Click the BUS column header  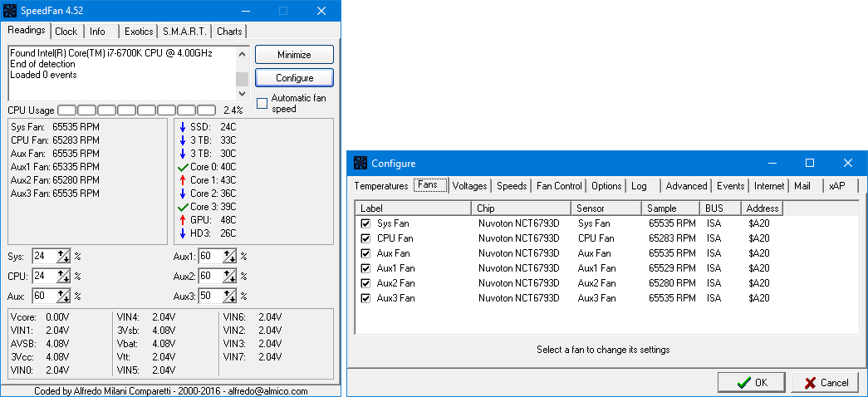720,208
